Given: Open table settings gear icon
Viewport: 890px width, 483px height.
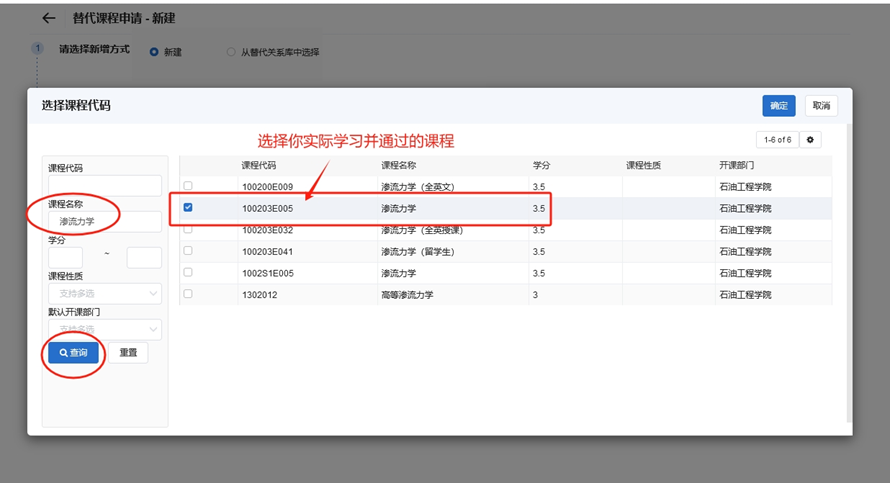Looking at the screenshot, I should (810, 140).
